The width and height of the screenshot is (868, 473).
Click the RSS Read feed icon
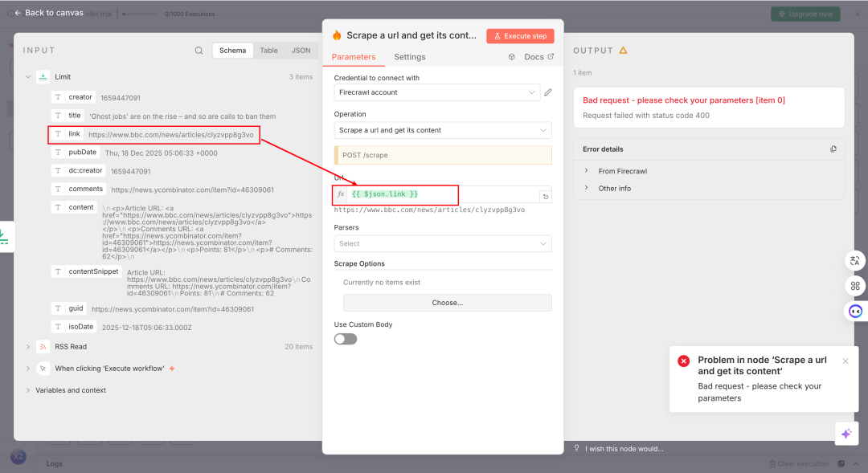pyautogui.click(x=43, y=347)
